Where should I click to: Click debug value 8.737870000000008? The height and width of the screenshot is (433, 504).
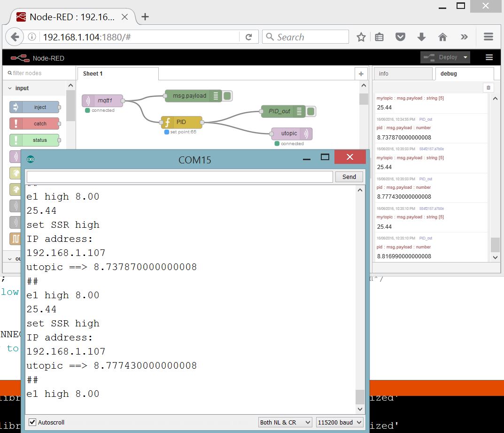(x=404, y=137)
